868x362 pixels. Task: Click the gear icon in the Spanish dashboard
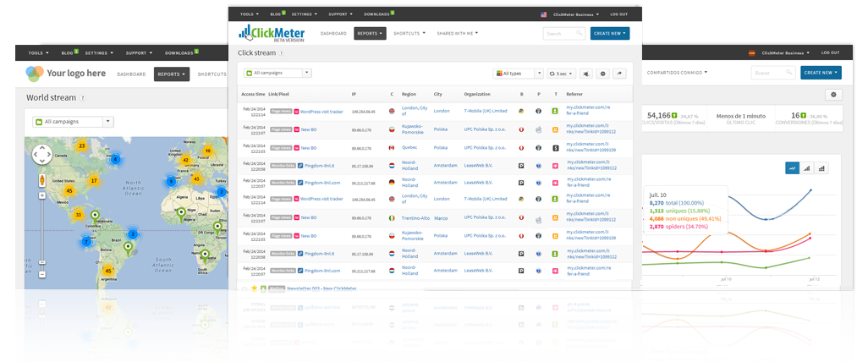click(834, 95)
